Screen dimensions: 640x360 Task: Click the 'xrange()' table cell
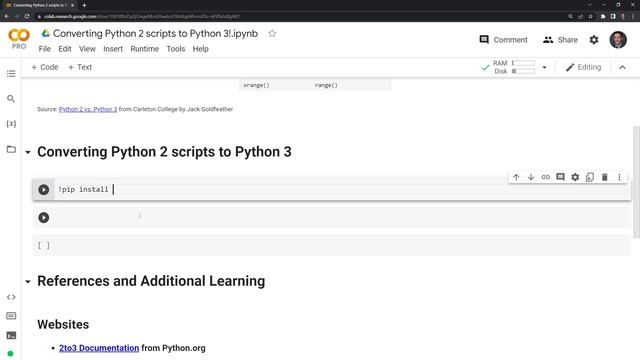[256, 85]
